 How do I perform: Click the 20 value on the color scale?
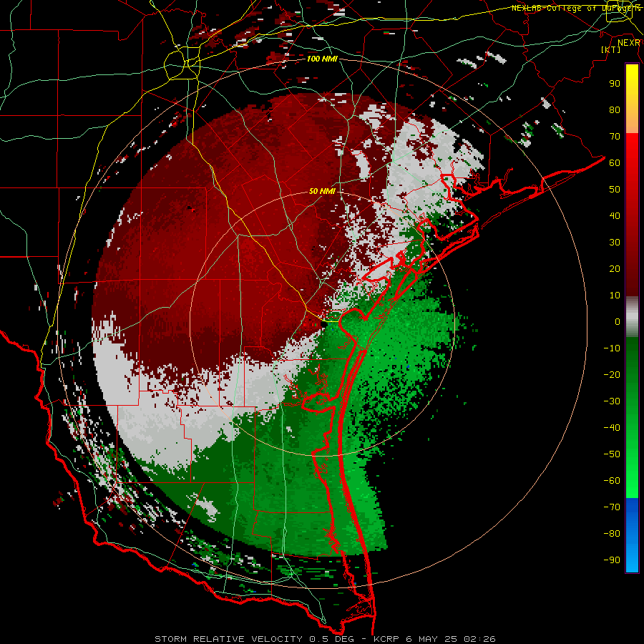615,268
